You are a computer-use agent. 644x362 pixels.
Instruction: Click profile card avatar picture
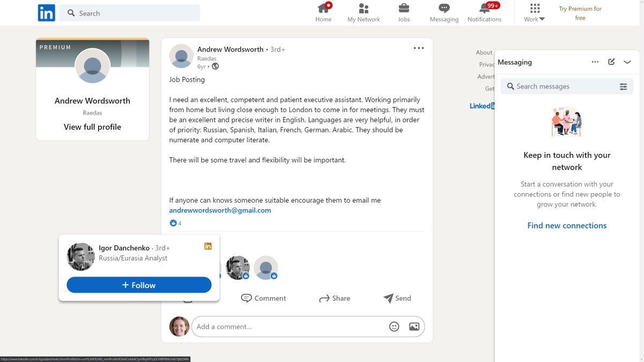click(92, 65)
